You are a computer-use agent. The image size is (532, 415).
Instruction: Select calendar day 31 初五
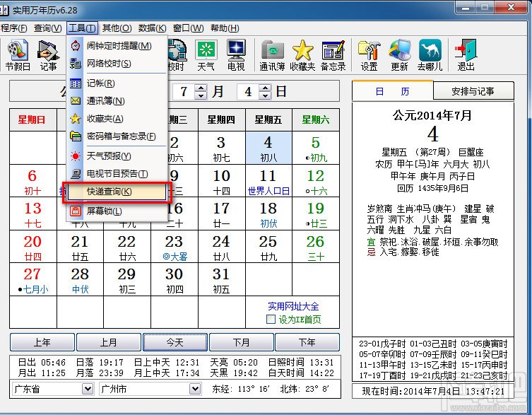coord(222,279)
